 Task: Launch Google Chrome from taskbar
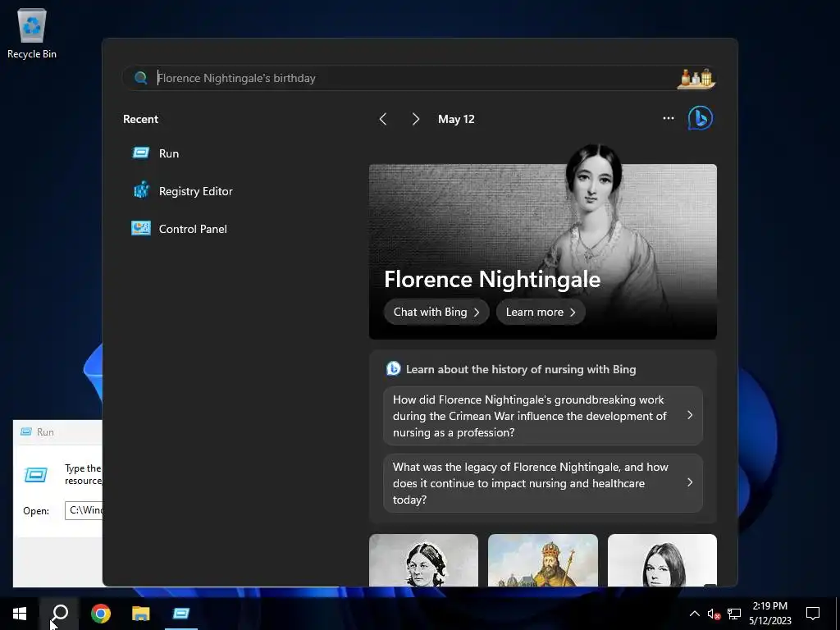pyautogui.click(x=100, y=614)
